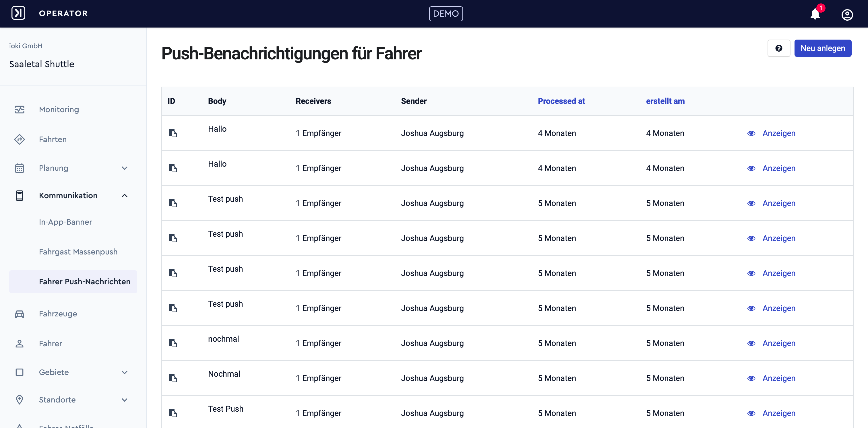This screenshot has height=428, width=868.
Task: Click Saaletal Shuttle product name
Action: tap(42, 64)
